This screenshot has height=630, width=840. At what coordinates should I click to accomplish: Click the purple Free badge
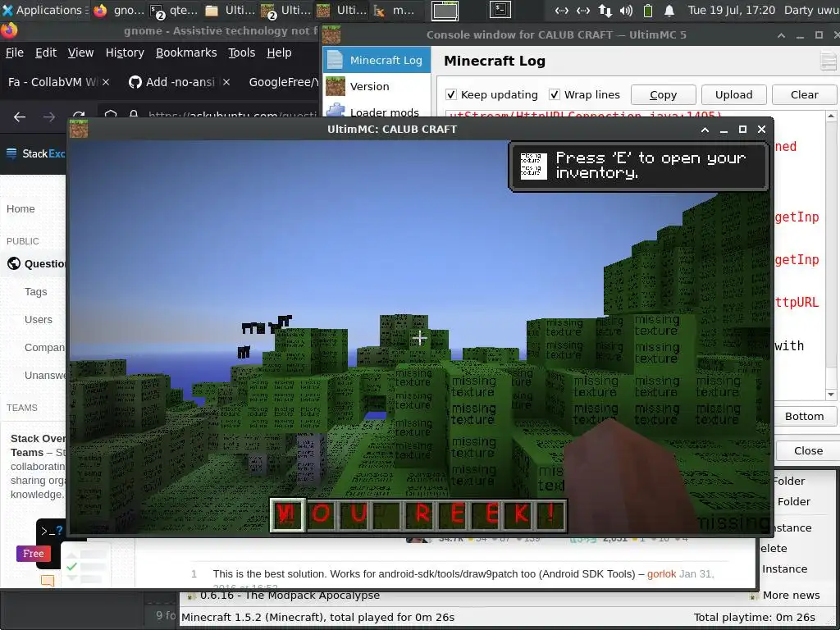coord(33,554)
